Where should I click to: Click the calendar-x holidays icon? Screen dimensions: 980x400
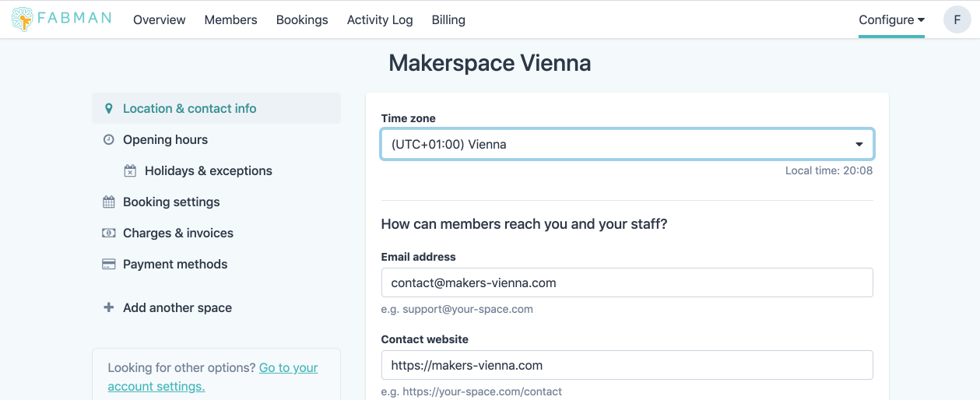[x=130, y=171]
